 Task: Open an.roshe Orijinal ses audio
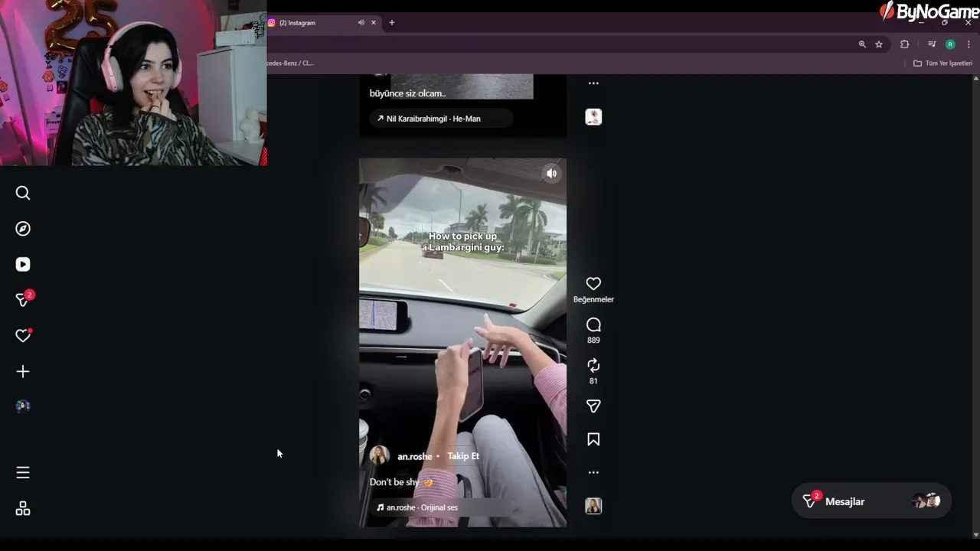pos(417,507)
